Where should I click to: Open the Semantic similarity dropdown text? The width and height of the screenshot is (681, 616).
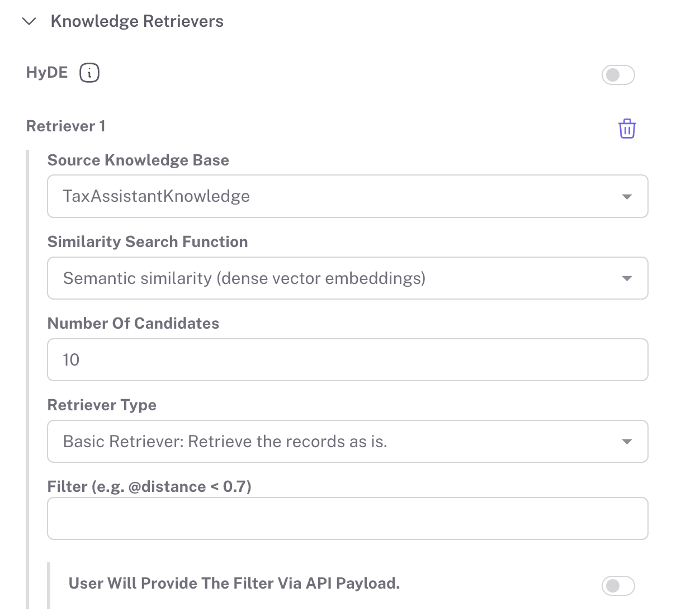tap(244, 278)
